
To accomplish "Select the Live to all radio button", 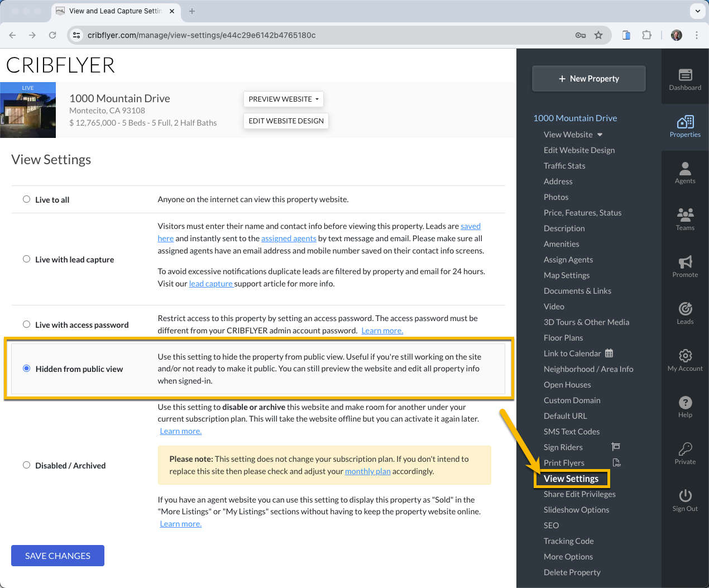I will pyautogui.click(x=26, y=199).
